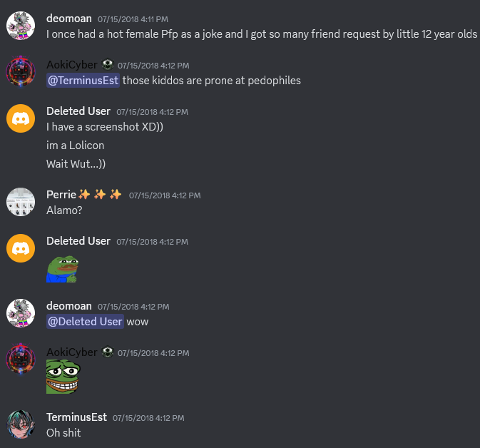The image size is (480, 448).
Task: Open AokiCyber's avatar beside the pedophiles message
Action: [21, 72]
